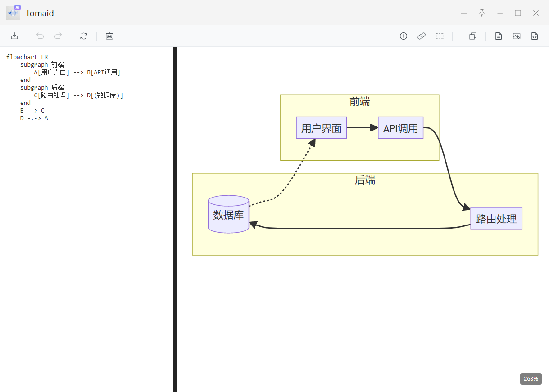Screen dimensions: 549x392
Task: Click the Tomaid app logo
Action: (14, 13)
